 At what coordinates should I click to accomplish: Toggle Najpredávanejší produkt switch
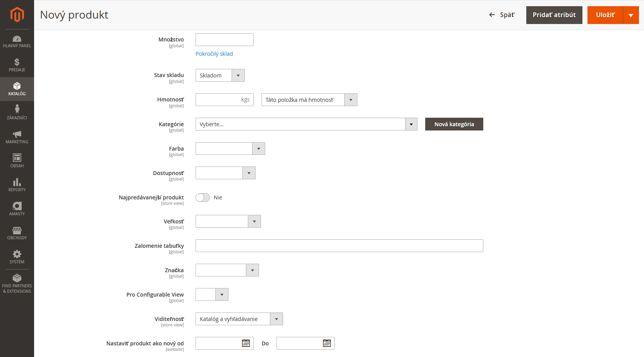pos(203,197)
